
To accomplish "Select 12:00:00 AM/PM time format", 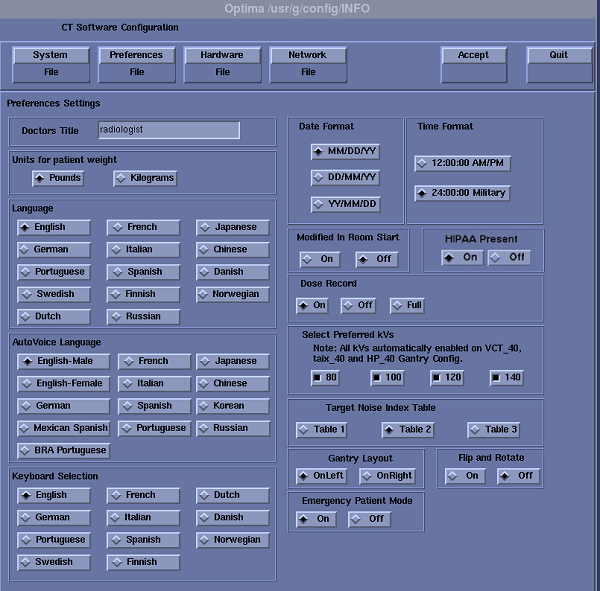I will click(x=462, y=163).
